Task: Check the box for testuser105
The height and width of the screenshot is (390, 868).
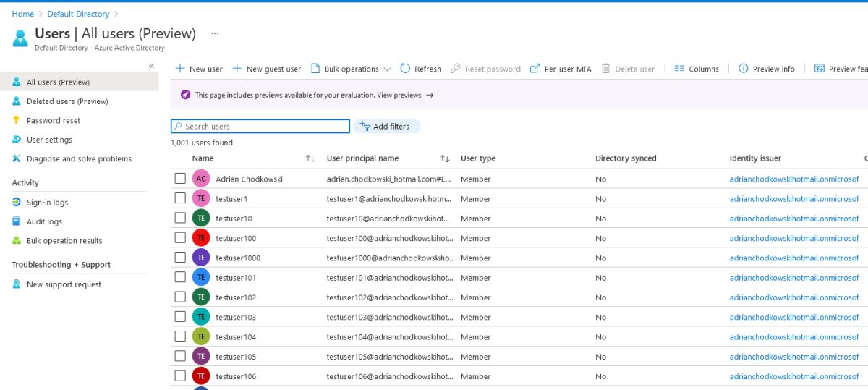Action: coord(180,357)
